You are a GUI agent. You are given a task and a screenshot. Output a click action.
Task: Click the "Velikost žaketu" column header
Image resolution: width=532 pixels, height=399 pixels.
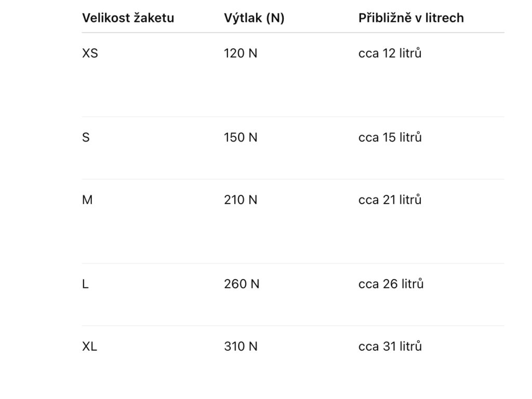(128, 18)
